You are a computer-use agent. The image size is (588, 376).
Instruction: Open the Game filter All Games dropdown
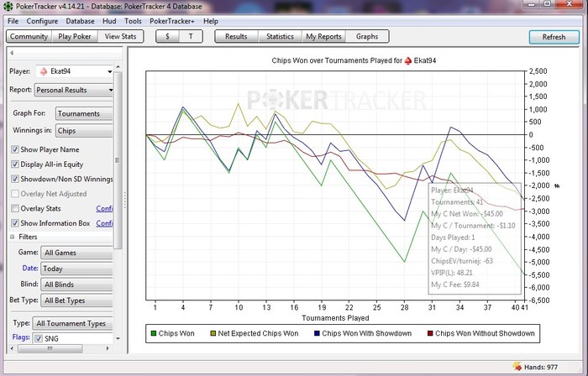pos(76,253)
